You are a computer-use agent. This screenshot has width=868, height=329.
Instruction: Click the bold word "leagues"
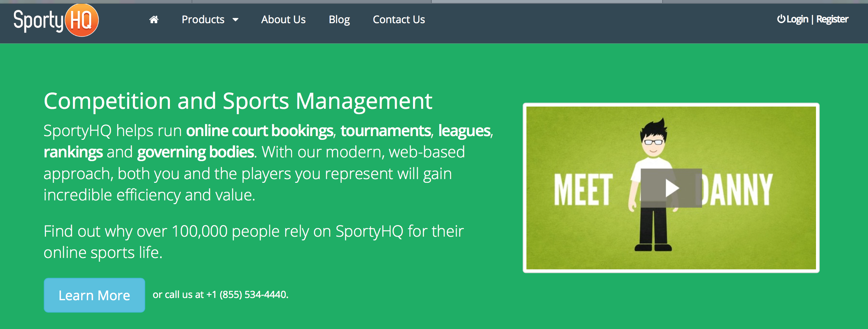tap(464, 131)
